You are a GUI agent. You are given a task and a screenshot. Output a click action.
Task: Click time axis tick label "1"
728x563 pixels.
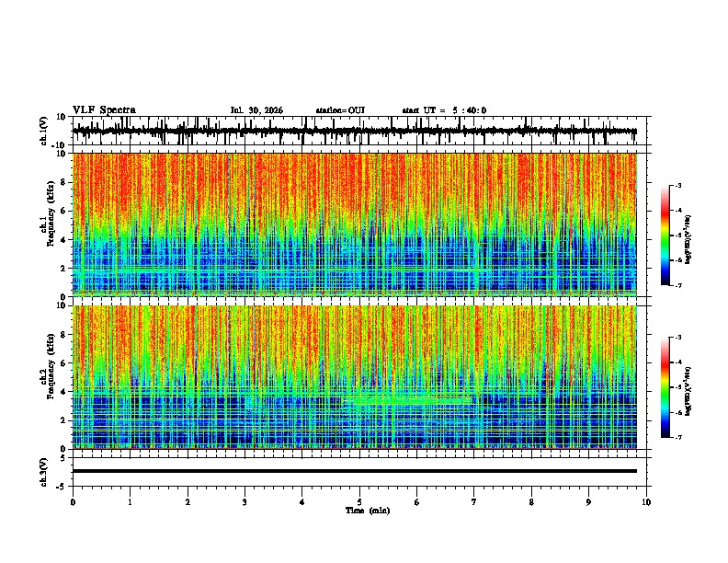(130, 502)
